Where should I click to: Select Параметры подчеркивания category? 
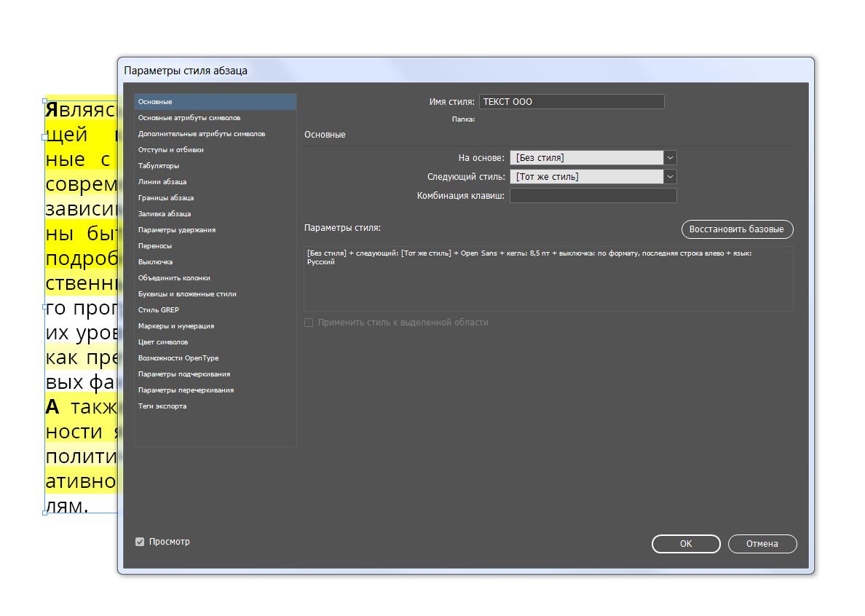[215, 374]
